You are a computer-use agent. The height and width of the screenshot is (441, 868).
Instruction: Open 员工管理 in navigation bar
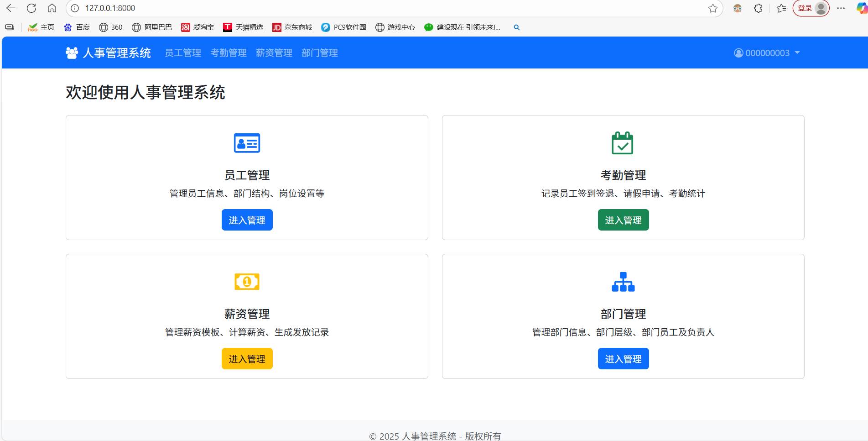(x=183, y=53)
